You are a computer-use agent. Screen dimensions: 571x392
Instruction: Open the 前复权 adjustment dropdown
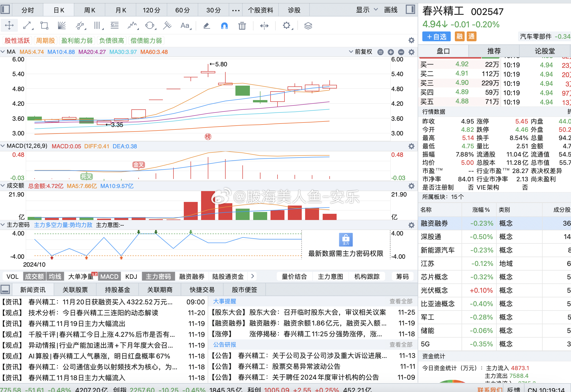tap(361, 52)
